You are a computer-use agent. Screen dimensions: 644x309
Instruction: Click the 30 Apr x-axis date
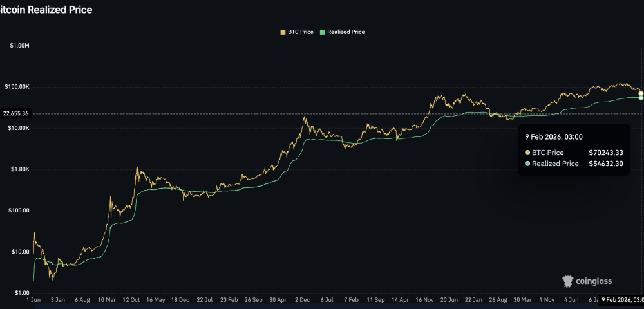[x=278, y=301]
